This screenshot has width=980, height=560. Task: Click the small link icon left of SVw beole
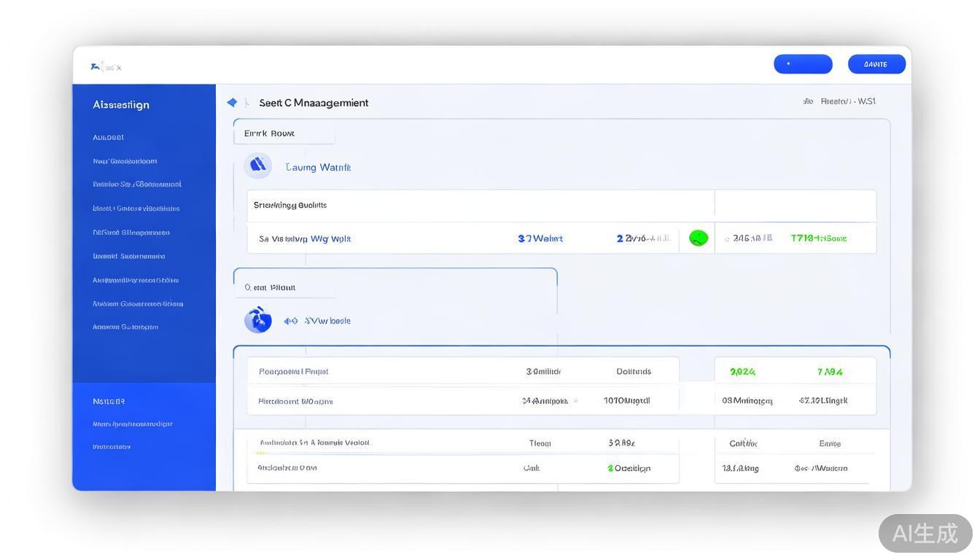tap(291, 321)
